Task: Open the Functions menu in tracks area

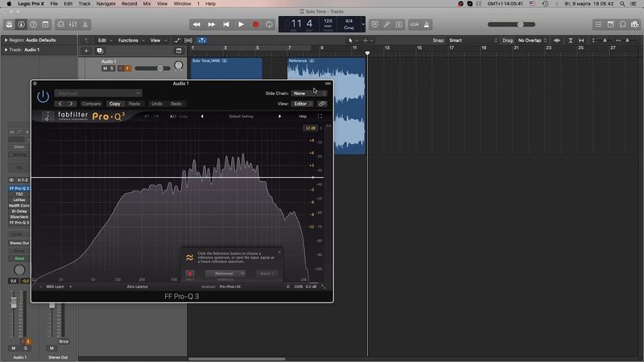Action: click(x=129, y=40)
